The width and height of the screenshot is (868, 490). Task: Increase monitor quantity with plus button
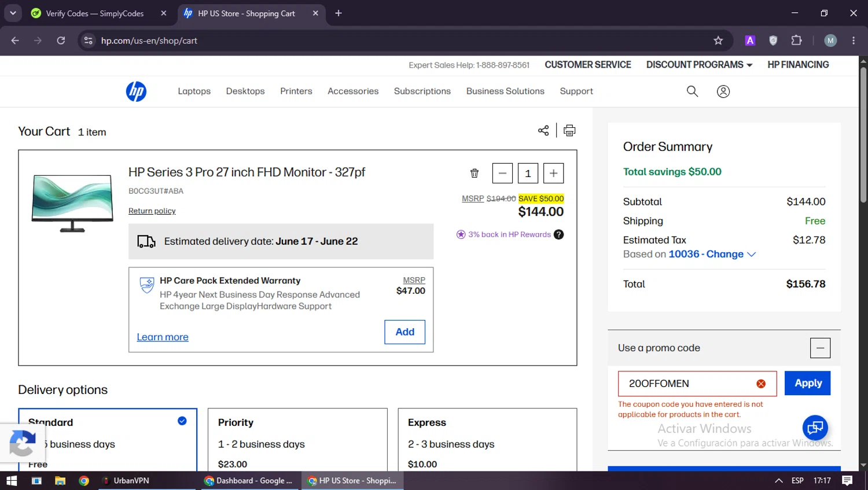click(554, 173)
